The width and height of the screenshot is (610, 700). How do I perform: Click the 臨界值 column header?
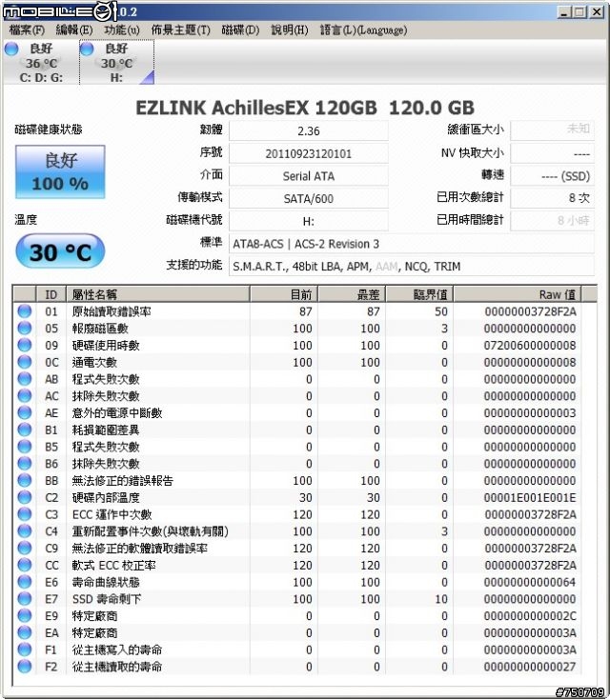pyautogui.click(x=419, y=294)
